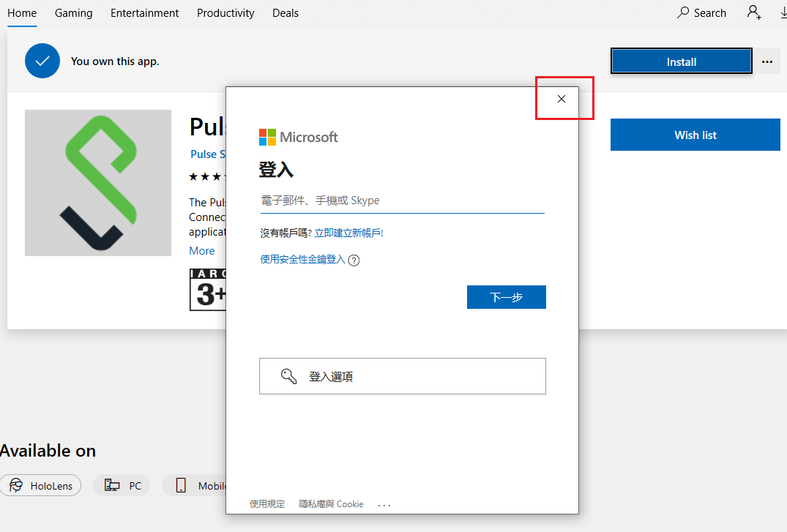Screen dimensions: 787x532
Task: Open the more options ellipsis beside Install
Action: click(767, 61)
